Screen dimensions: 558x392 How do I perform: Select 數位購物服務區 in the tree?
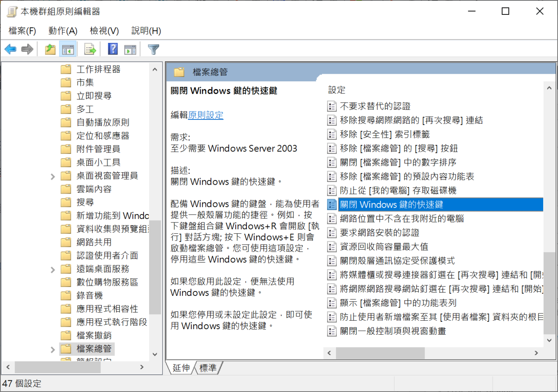tap(107, 282)
